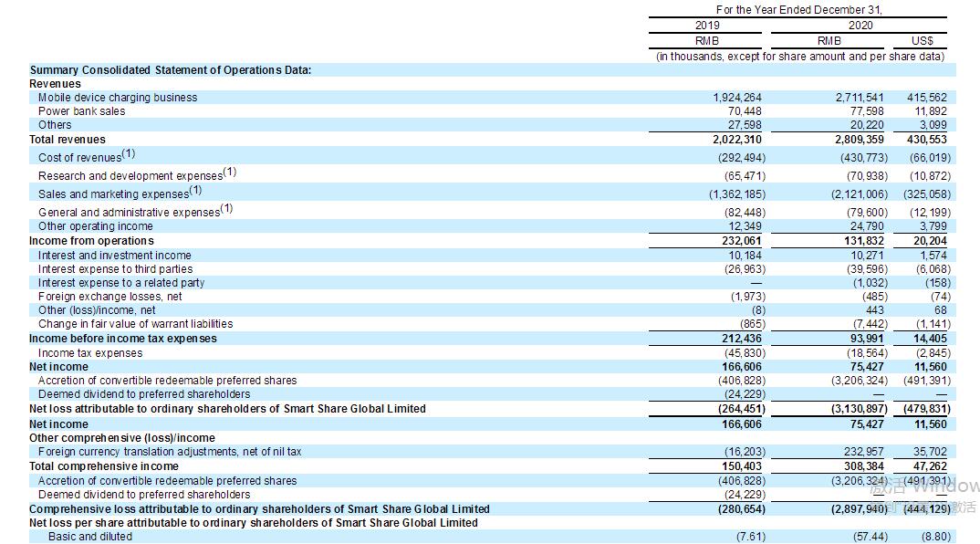The height and width of the screenshot is (544, 980).
Task: Select the value 70,448
Action: click(745, 111)
